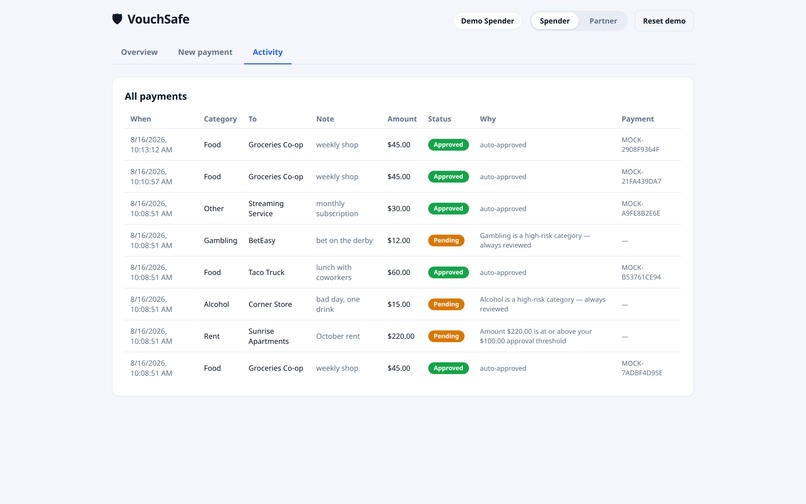Viewport: 806px width, 504px height.
Task: Select the Activity tab
Action: click(x=267, y=52)
